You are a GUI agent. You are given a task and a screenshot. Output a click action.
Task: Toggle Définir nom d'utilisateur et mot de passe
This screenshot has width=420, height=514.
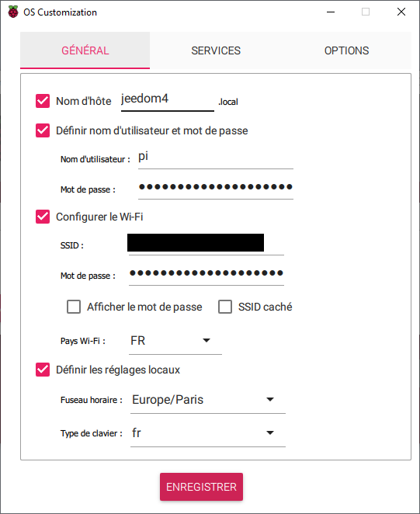(x=43, y=130)
